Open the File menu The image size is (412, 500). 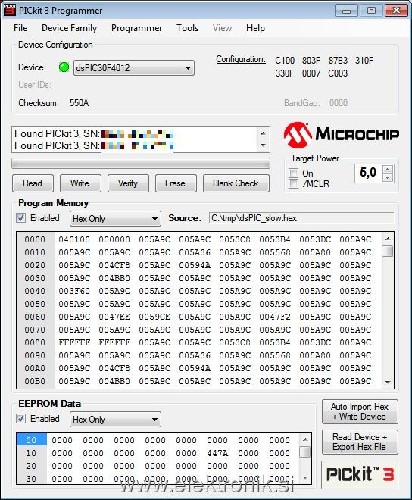20,28
